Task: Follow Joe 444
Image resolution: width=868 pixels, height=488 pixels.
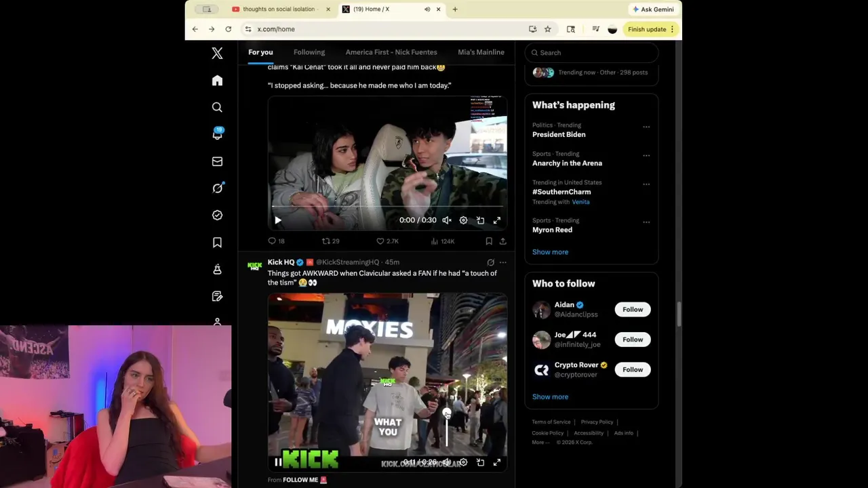Action: click(633, 339)
